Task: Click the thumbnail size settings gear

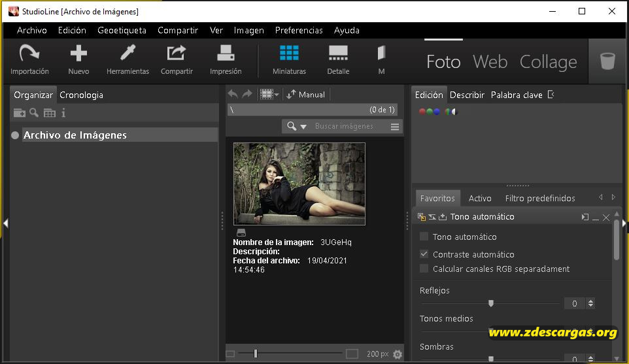Action: [x=398, y=354]
